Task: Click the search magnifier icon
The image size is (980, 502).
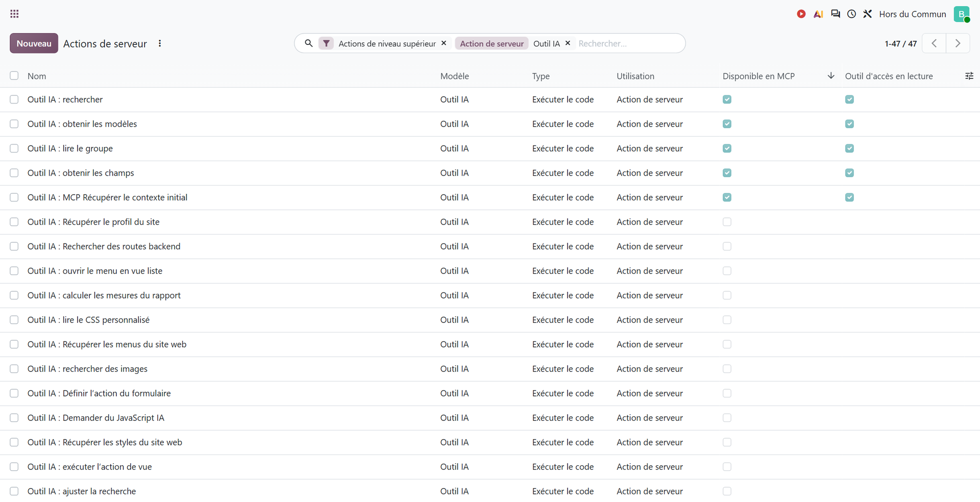Action: click(x=308, y=43)
